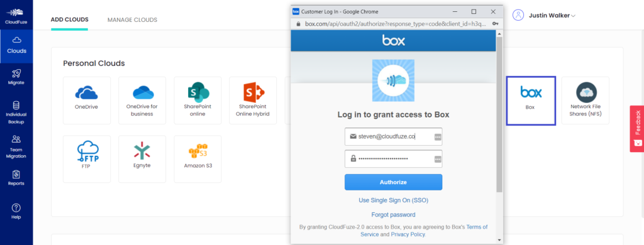644x245 pixels.
Task: Add an FTP cloud
Action: (87, 159)
